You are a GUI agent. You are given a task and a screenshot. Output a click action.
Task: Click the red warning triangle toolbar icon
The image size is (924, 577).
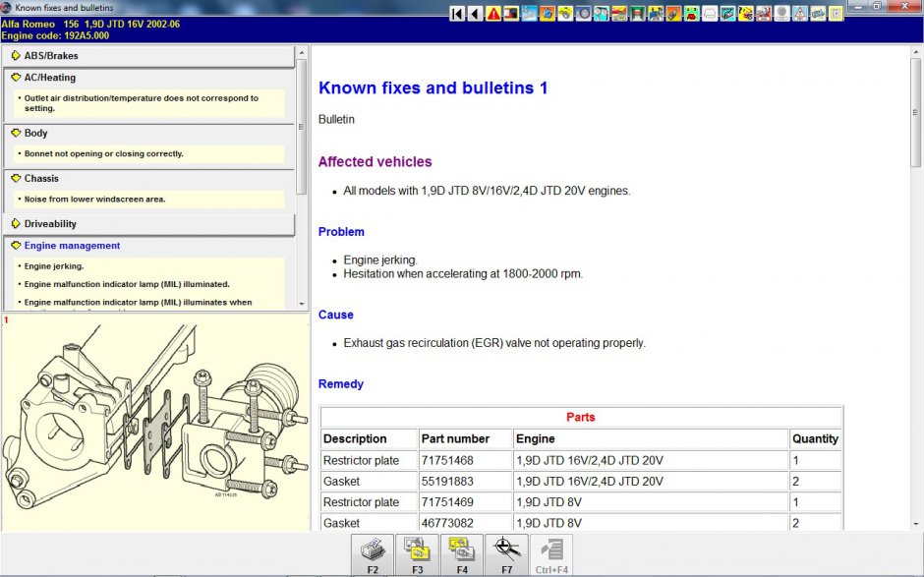[493, 14]
